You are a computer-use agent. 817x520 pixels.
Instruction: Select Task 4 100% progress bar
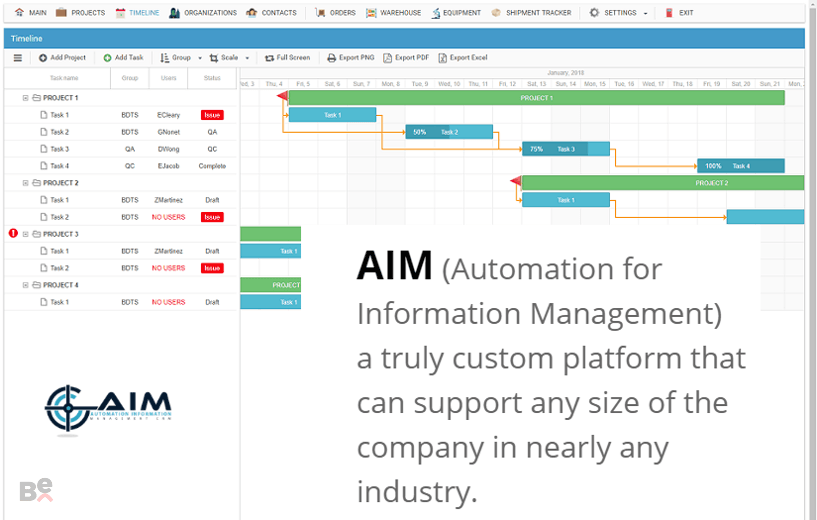pyautogui.click(x=741, y=166)
